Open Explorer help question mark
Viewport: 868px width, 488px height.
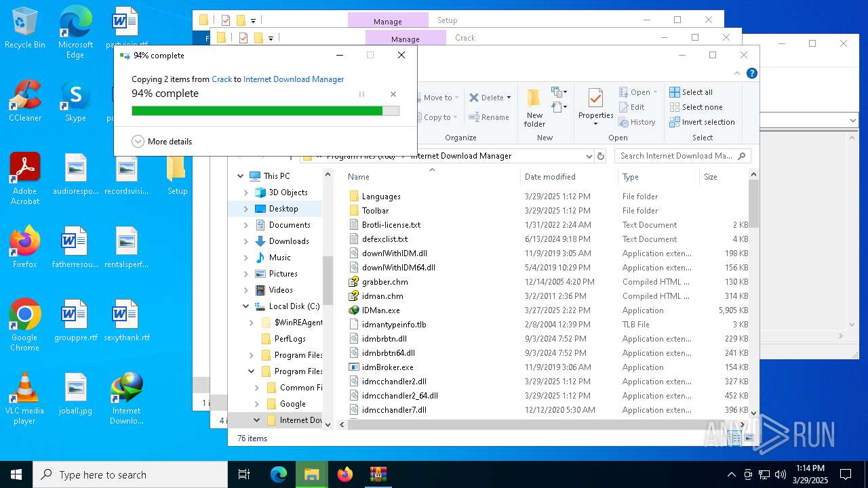(x=752, y=73)
